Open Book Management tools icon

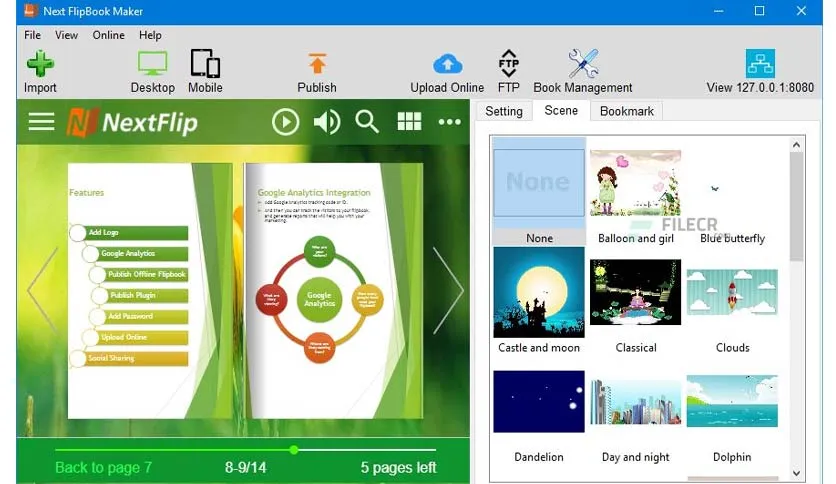583,63
